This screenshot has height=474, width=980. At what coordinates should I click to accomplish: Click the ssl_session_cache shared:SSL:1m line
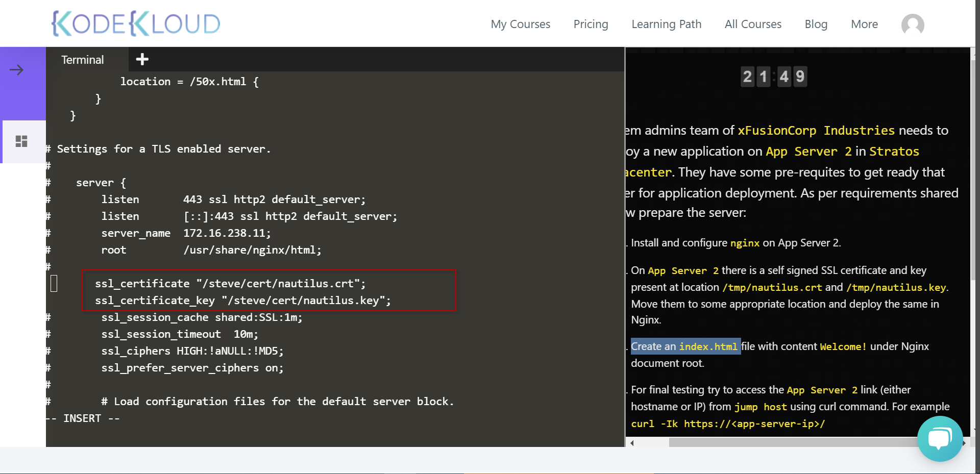(x=202, y=317)
